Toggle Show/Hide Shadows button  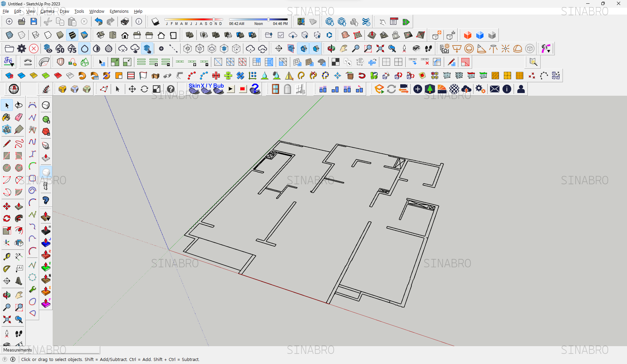point(155,22)
